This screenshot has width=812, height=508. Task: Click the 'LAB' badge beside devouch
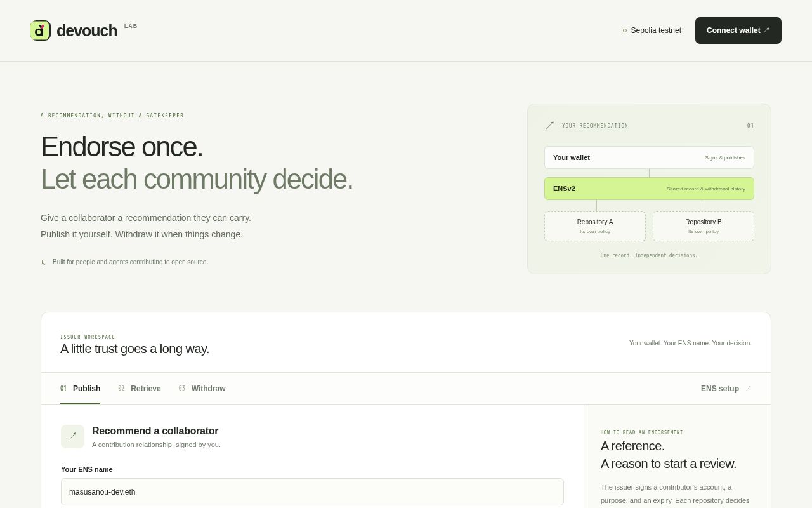coord(131,26)
